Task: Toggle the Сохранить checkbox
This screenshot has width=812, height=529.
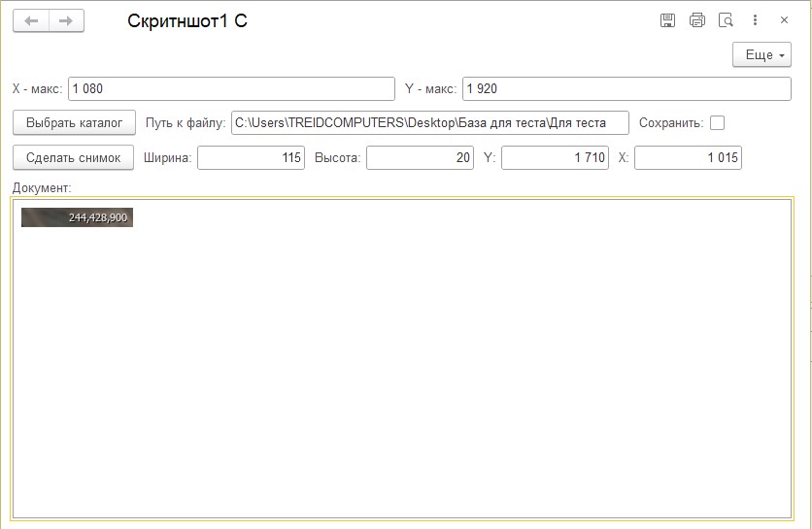Action: tap(717, 123)
